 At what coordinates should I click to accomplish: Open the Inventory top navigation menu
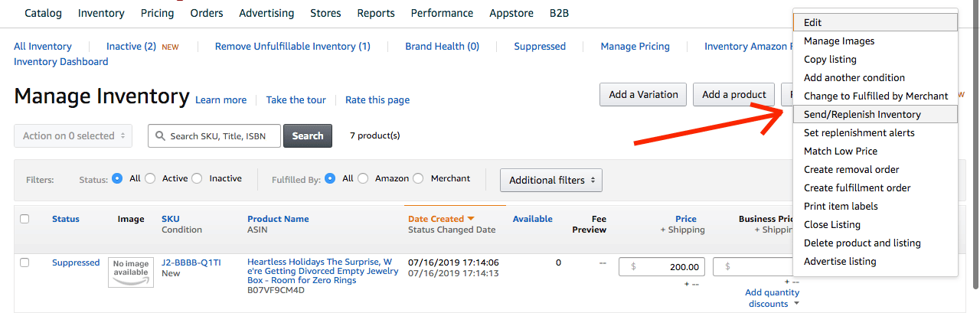point(101,13)
